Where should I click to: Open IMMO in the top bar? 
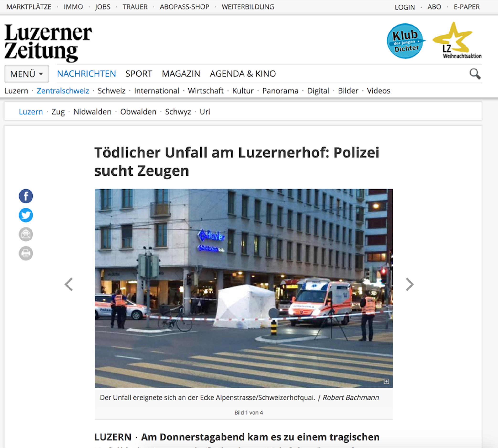(x=73, y=7)
